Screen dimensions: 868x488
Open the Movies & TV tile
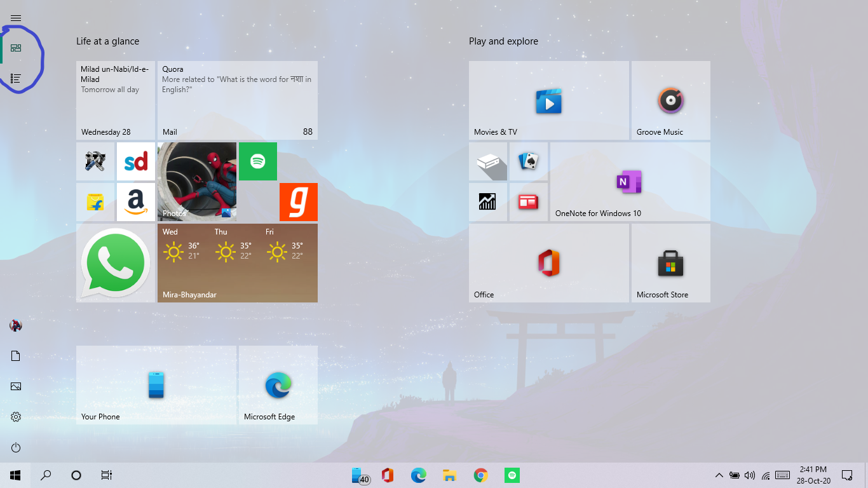tap(549, 100)
